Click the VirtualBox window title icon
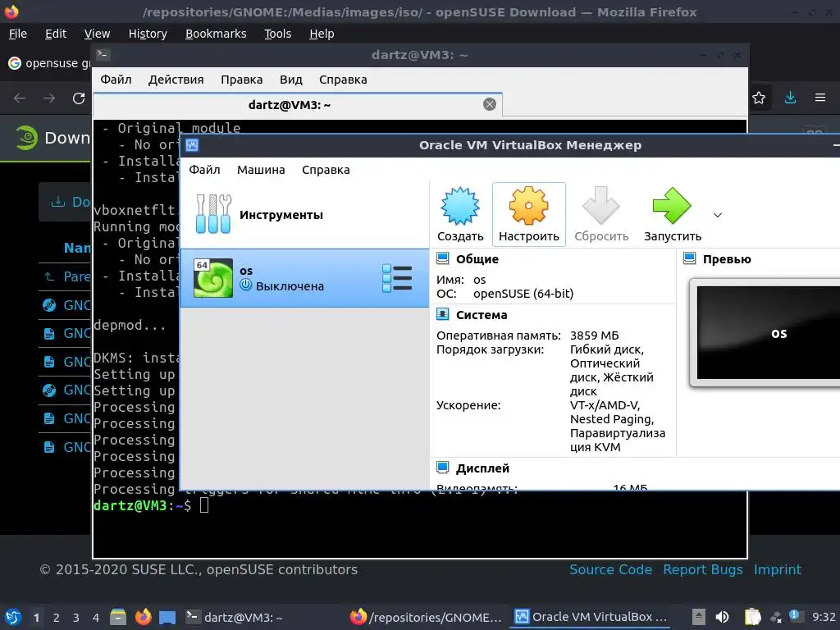Image resolution: width=840 pixels, height=630 pixels. pos(192,145)
